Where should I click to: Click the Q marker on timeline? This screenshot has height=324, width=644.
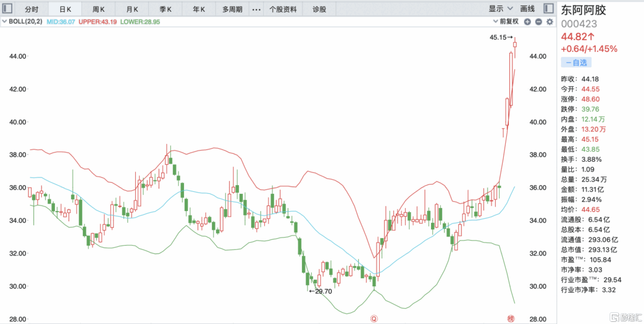pyautogui.click(x=374, y=319)
